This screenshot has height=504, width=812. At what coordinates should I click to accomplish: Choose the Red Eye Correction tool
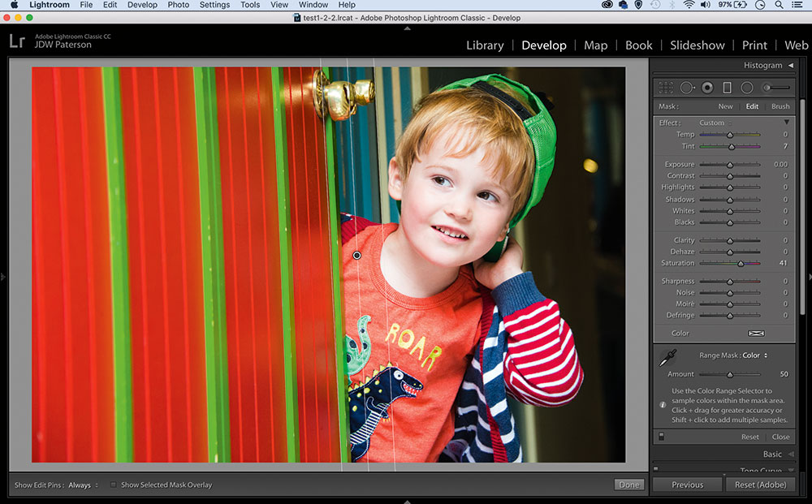coord(707,88)
